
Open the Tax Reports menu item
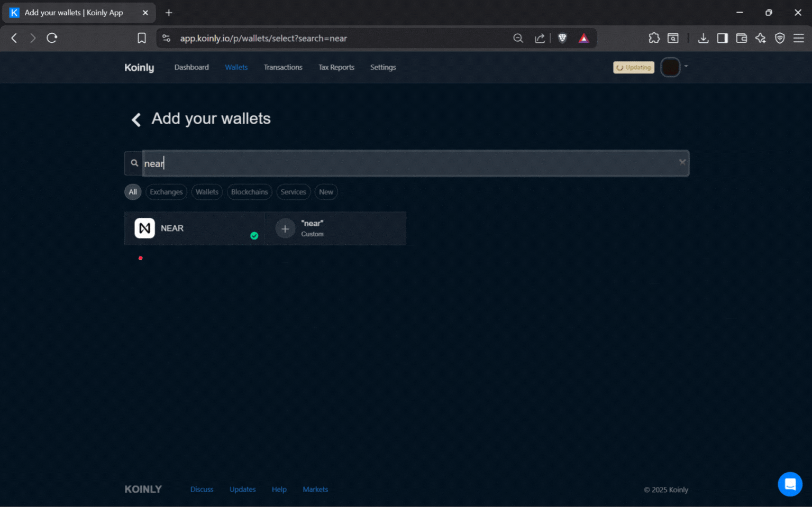pyautogui.click(x=336, y=67)
